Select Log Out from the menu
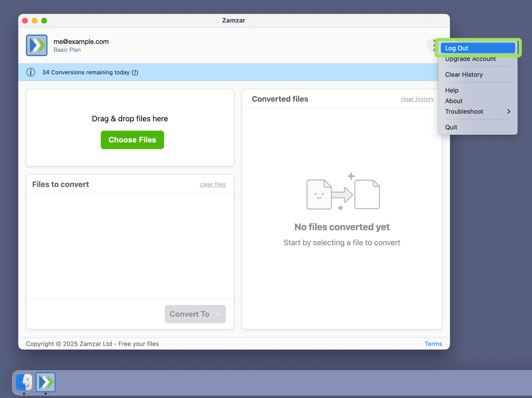532x398 pixels. pyautogui.click(x=477, y=48)
